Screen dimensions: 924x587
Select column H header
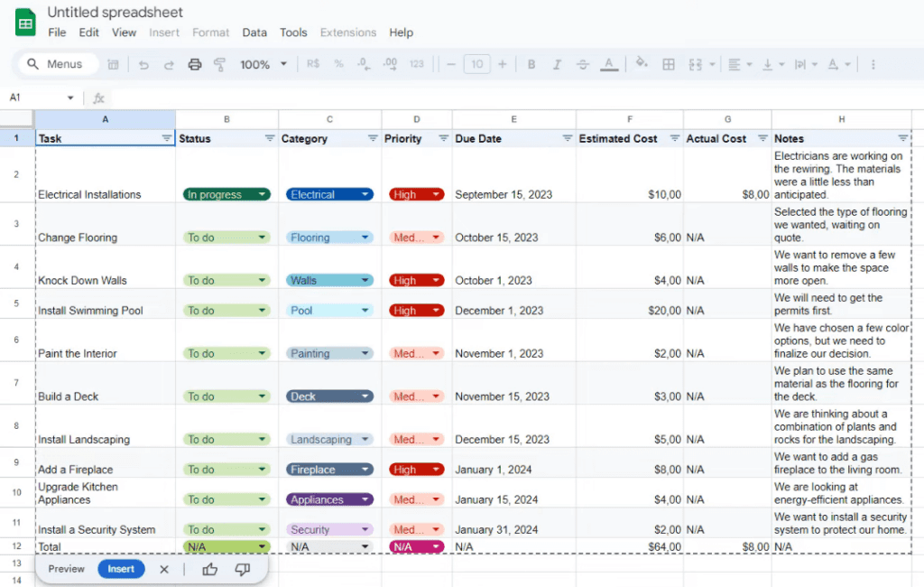(x=842, y=119)
